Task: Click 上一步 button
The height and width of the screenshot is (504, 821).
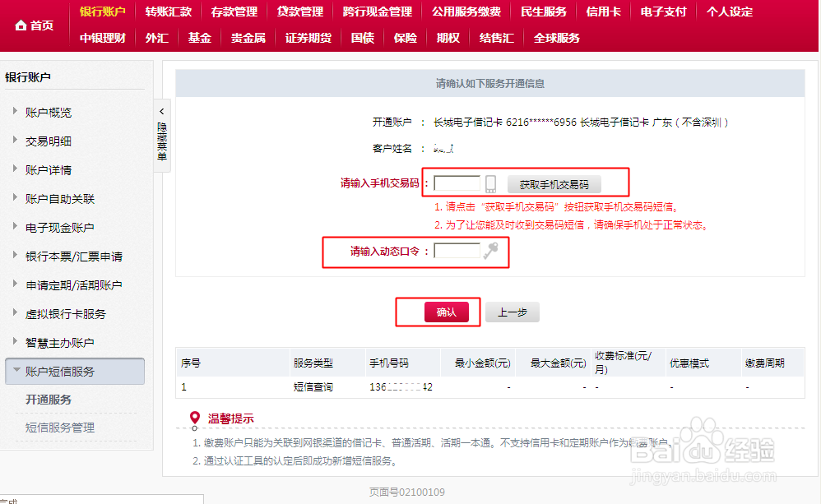Action: click(x=512, y=312)
